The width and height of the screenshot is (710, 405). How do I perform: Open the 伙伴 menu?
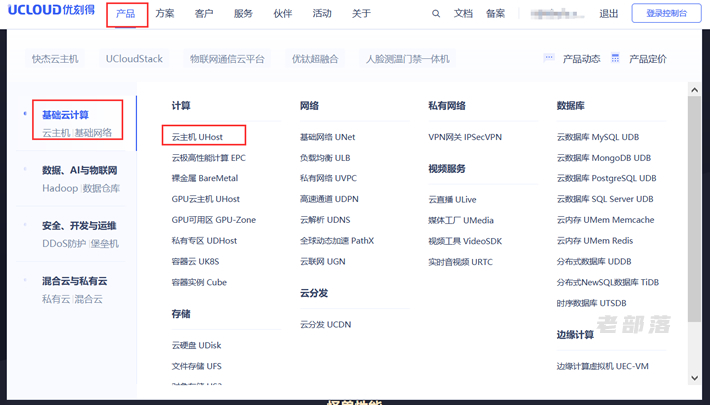click(283, 14)
